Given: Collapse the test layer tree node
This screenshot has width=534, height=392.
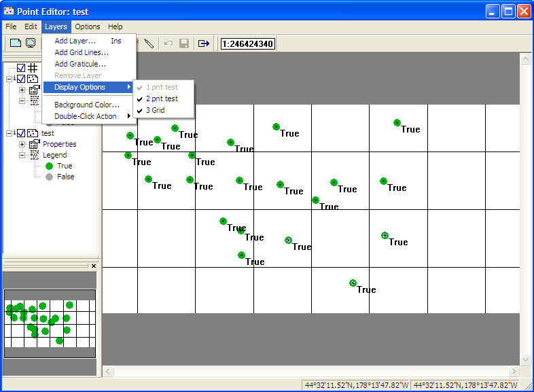Looking at the screenshot, I should [10, 134].
